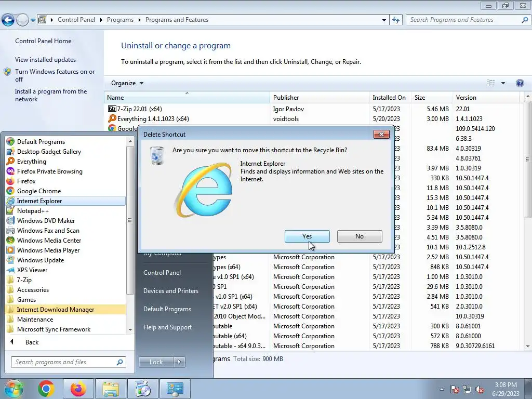Select Internet Explorer in Start menu
Viewport: 532px width, 399px height.
pyautogui.click(x=65, y=201)
